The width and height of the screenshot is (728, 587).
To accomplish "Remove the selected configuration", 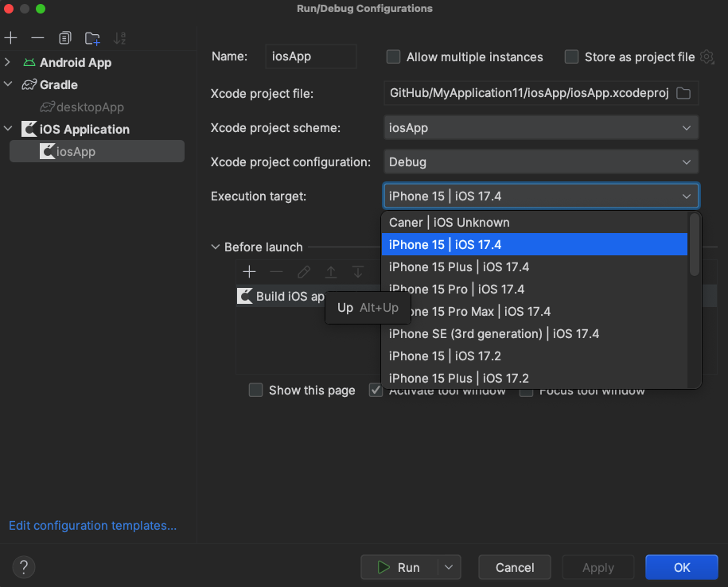I will coord(37,38).
